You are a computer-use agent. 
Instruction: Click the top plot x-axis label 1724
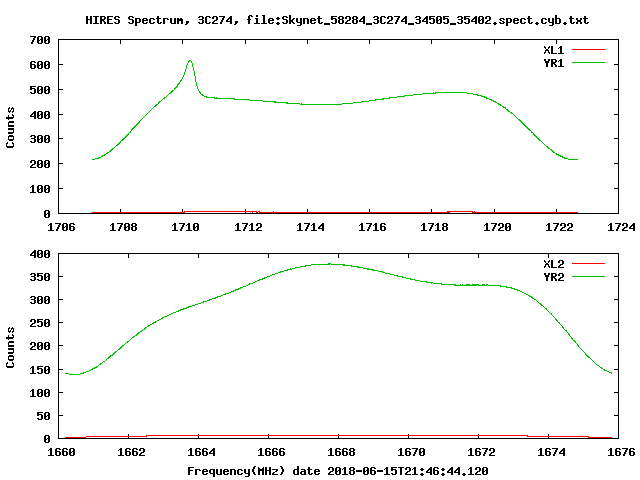pyautogui.click(x=621, y=227)
